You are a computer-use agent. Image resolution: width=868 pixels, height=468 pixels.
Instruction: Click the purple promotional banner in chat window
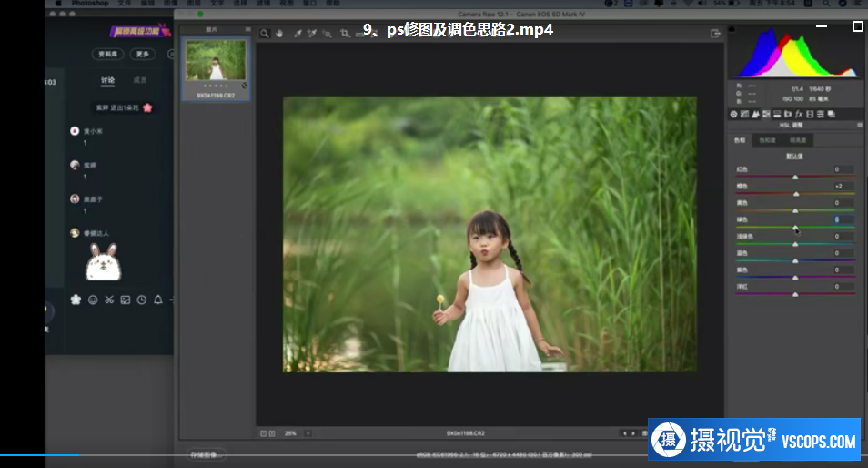click(x=139, y=31)
